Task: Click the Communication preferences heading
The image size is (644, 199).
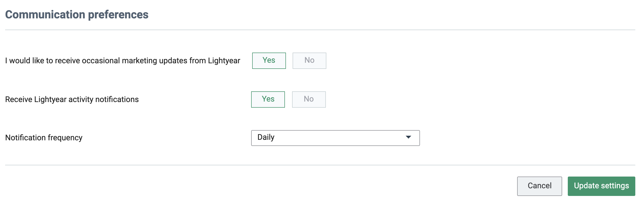Action: pyautogui.click(x=77, y=15)
